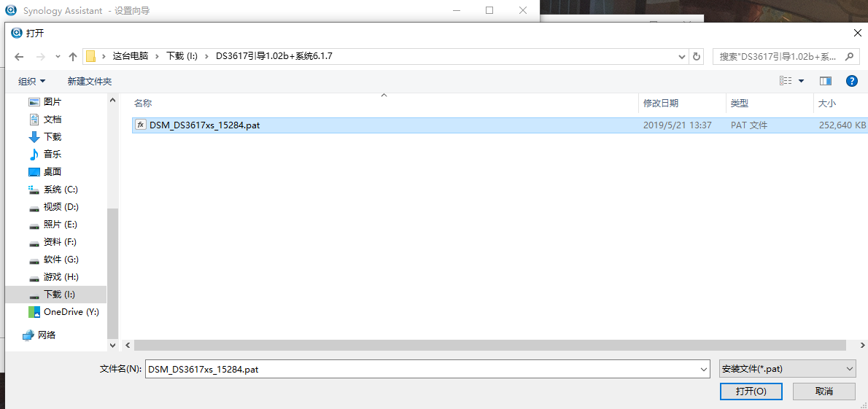868x409 pixels.
Task: Click the 文件名 filename input field
Action: pos(427,369)
